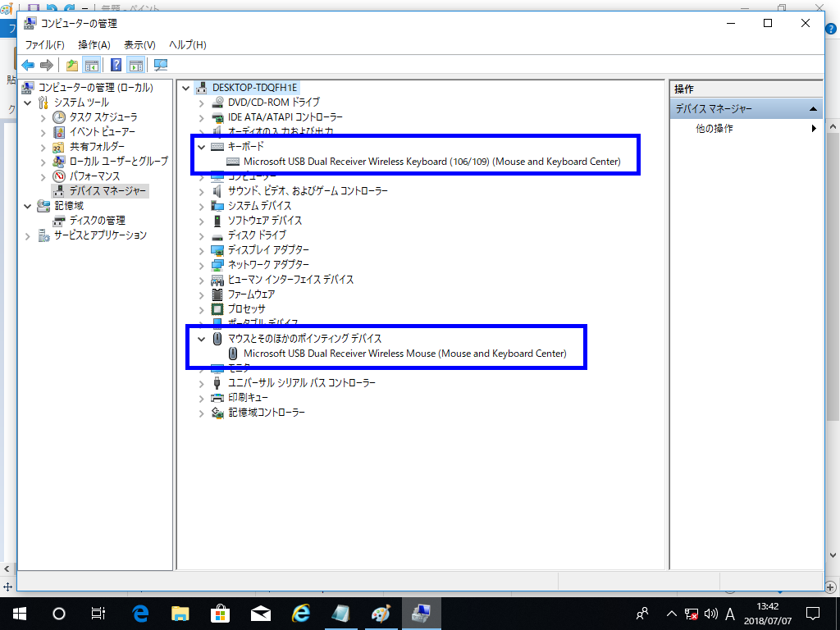Collapse the デバイス マネージャー actions header
The height and width of the screenshot is (630, 840).
point(814,107)
